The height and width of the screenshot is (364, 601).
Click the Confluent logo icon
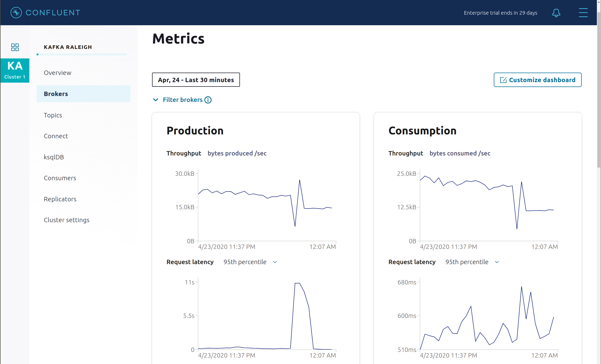16,13
